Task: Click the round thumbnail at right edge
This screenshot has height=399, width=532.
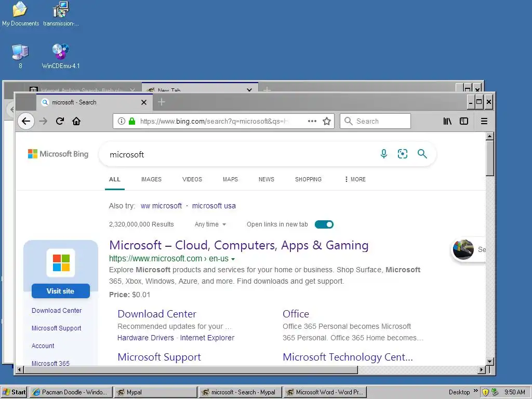Action: 463,249
